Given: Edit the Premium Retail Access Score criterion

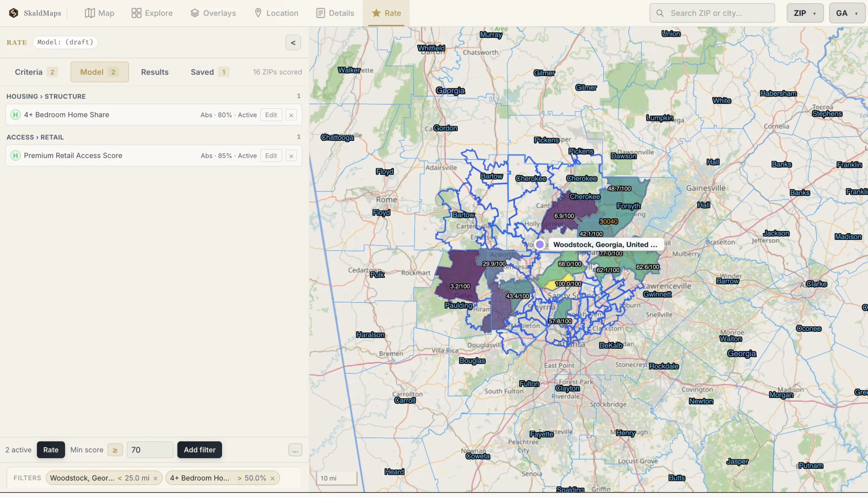Looking at the screenshot, I should [x=271, y=155].
